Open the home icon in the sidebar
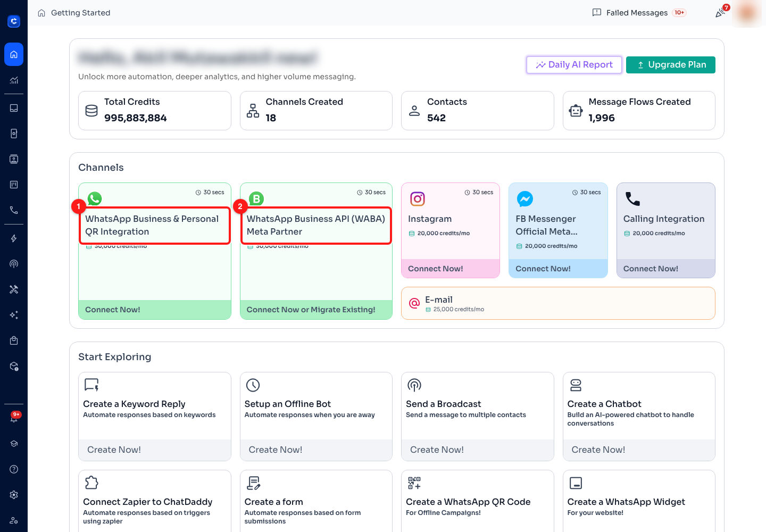The height and width of the screenshot is (532, 766). tap(14, 54)
